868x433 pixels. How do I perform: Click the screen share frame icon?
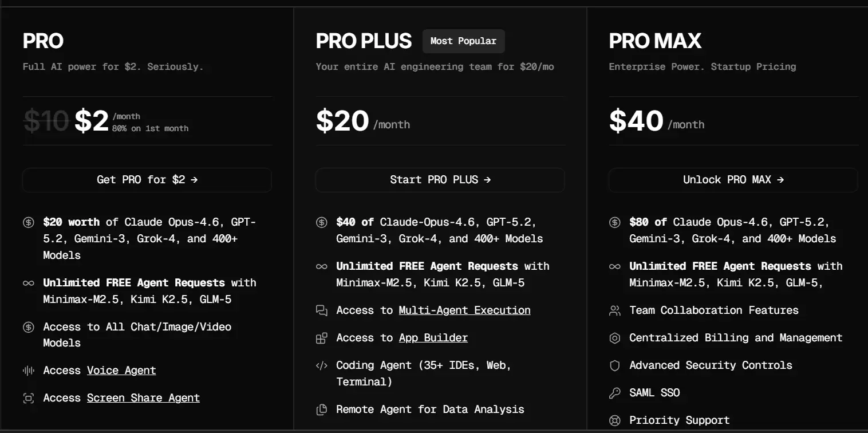[x=29, y=398]
